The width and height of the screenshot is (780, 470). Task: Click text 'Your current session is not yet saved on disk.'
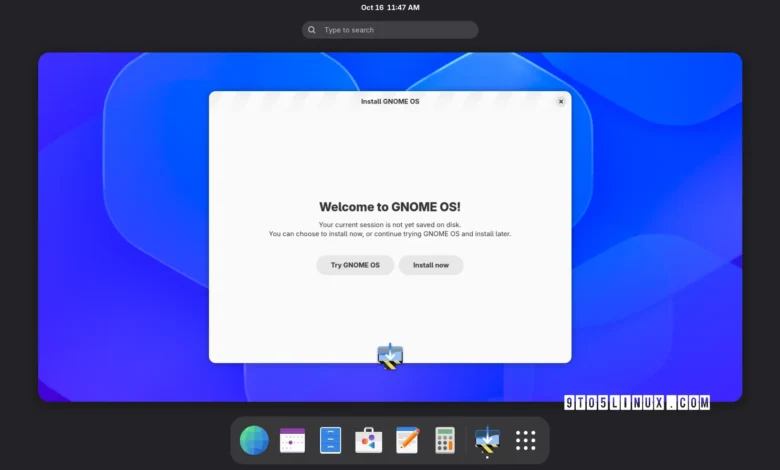[390, 225]
